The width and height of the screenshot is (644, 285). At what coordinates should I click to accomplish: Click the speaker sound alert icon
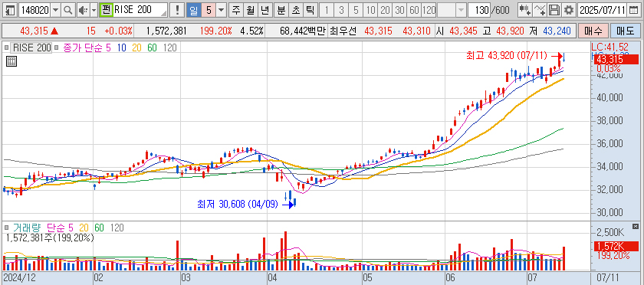[83, 10]
